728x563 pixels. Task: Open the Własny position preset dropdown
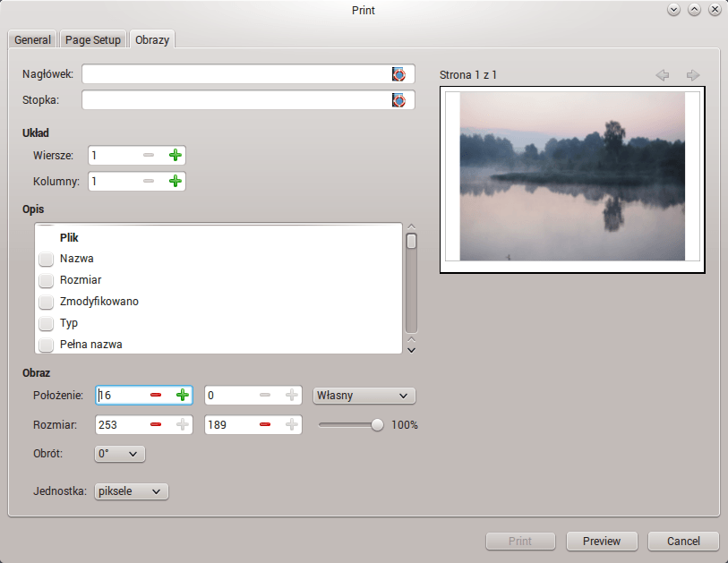coord(364,396)
